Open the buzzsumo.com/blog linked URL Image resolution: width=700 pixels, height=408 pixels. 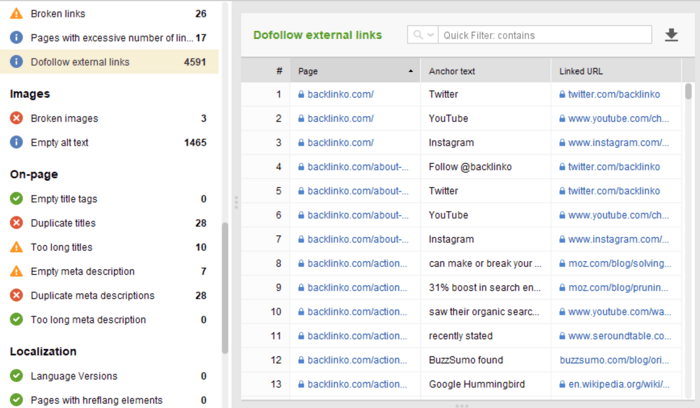614,360
